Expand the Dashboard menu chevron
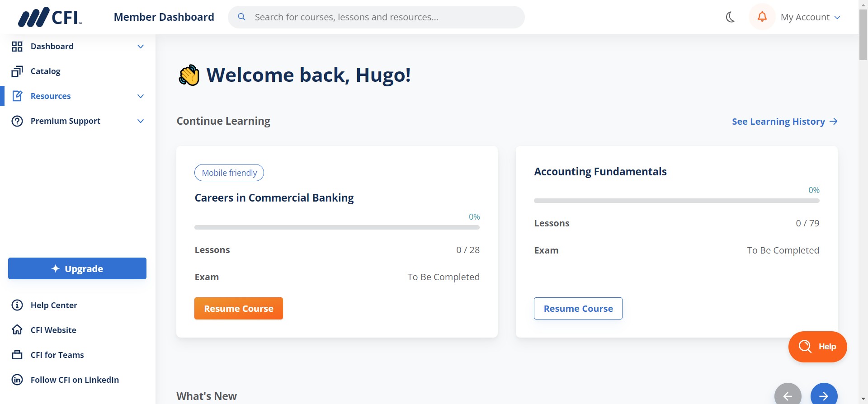Viewport: 868px width, 404px height. [x=141, y=47]
